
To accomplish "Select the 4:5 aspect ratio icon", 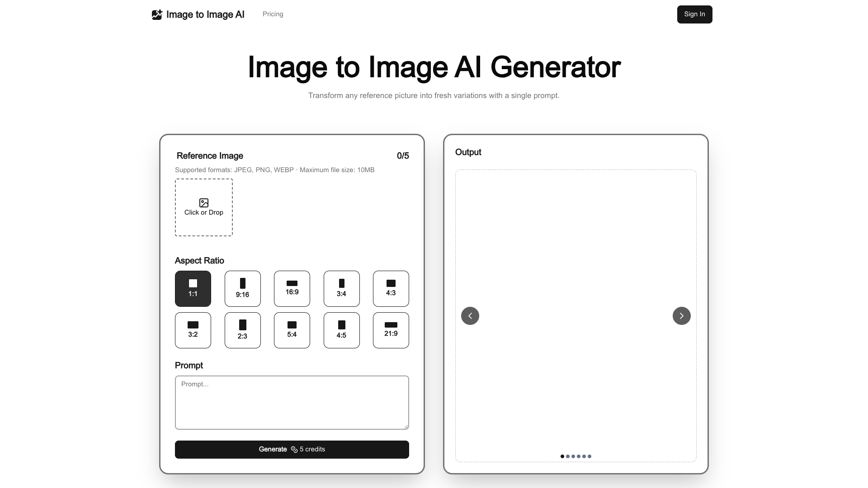I will tap(341, 324).
